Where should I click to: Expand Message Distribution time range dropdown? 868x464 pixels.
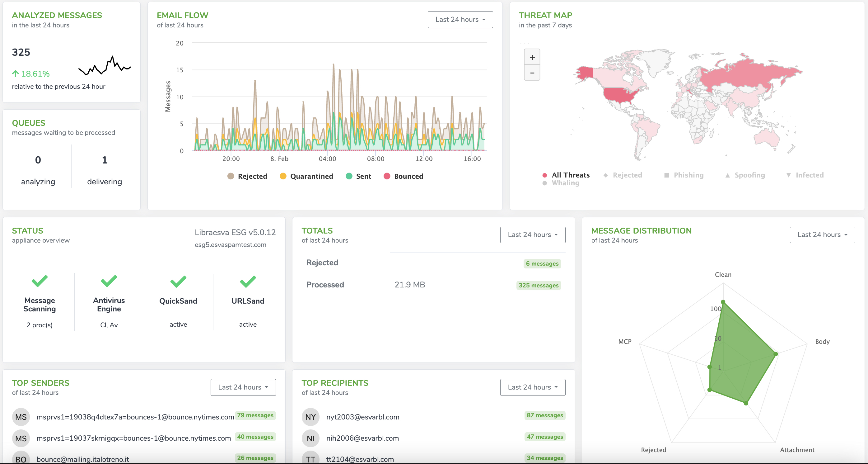822,235
